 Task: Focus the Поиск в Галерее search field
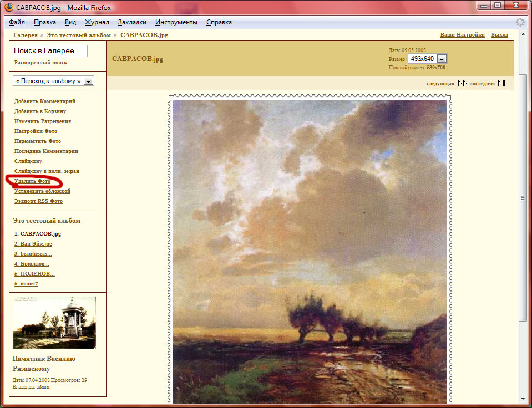click(50, 51)
